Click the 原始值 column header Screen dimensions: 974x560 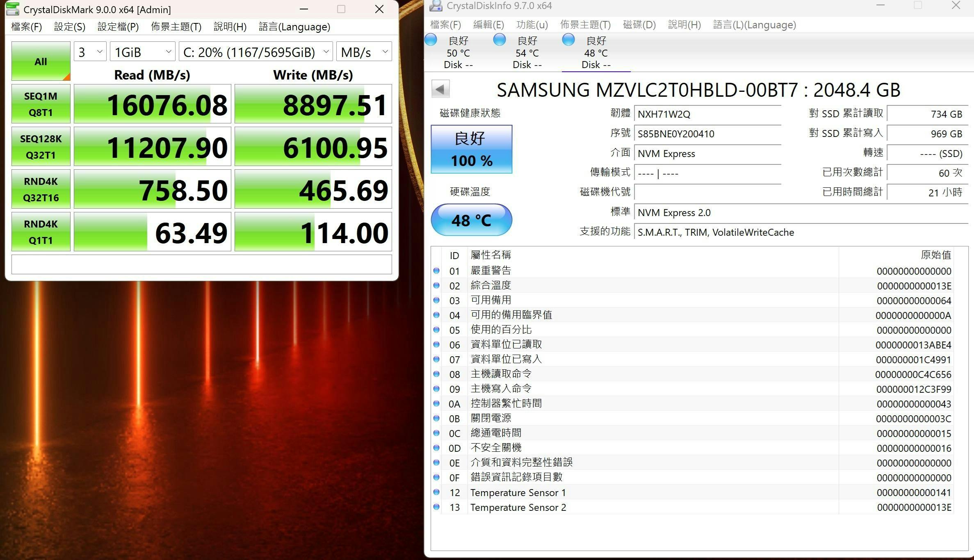coord(896,255)
